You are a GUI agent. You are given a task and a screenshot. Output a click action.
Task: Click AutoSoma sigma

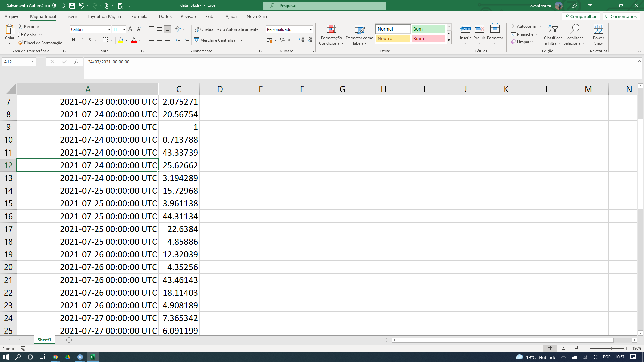523,26
